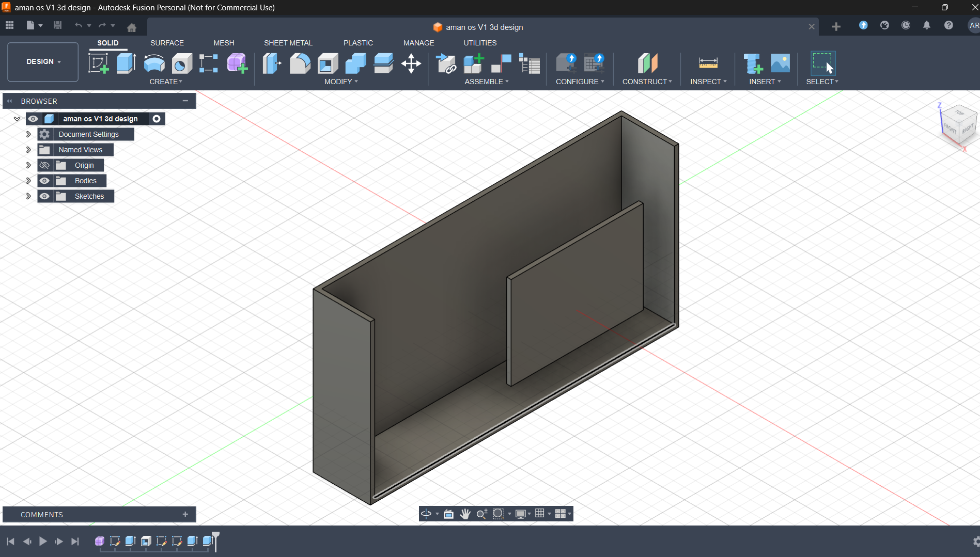The width and height of the screenshot is (980, 557).
Task: Expand the Document Settings node
Action: (x=28, y=134)
